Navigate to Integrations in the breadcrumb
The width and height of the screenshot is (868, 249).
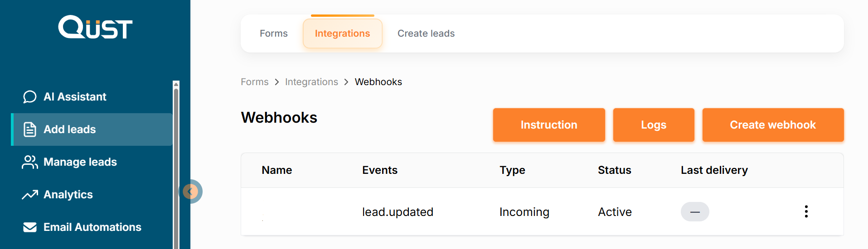[311, 82]
